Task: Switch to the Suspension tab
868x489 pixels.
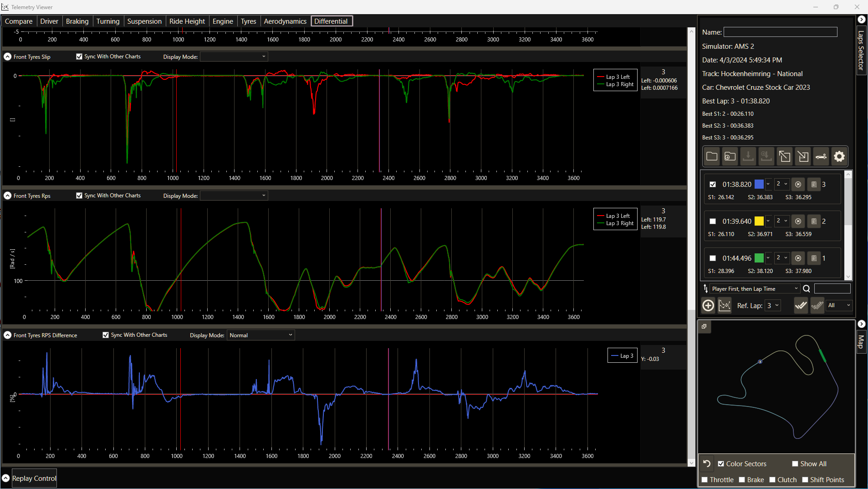Action: 144,21
